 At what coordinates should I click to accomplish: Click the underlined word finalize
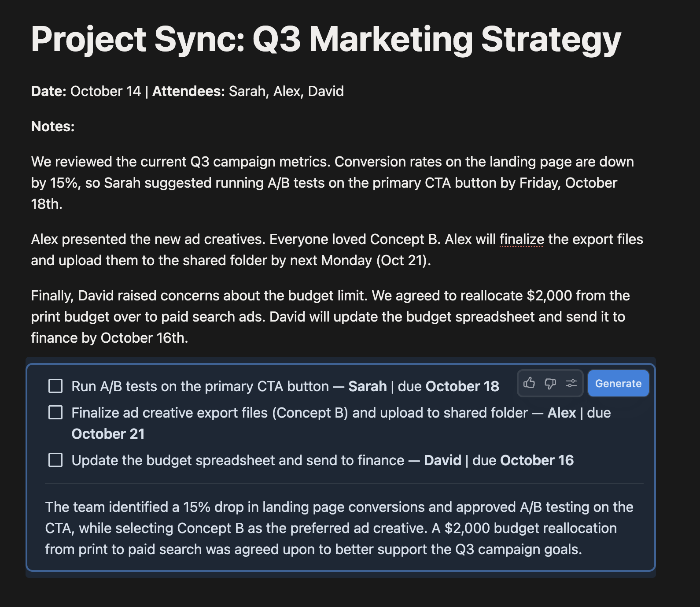pos(522,239)
